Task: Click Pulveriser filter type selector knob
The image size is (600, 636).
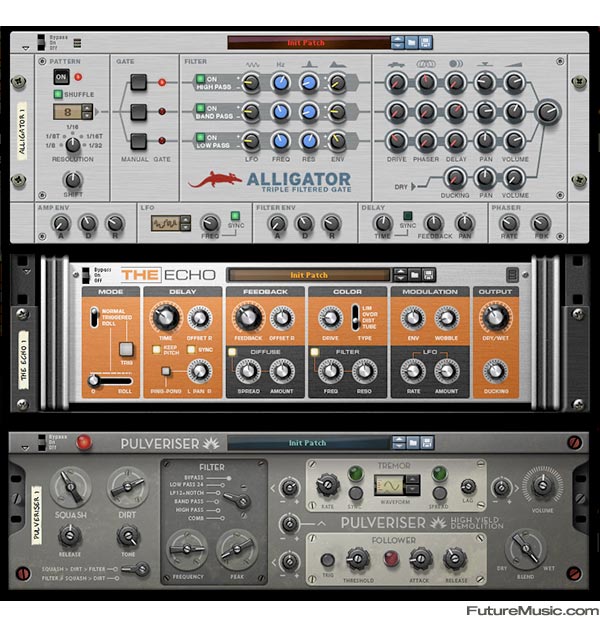Action: (240, 501)
